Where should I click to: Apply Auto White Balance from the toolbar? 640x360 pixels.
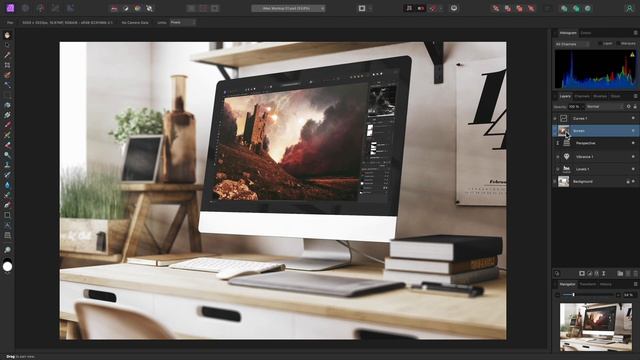pyautogui.click(x=149, y=8)
